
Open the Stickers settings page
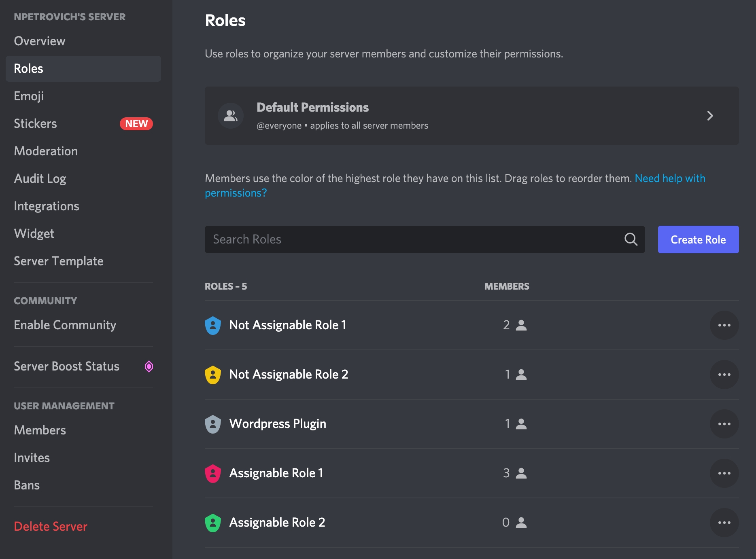36,124
